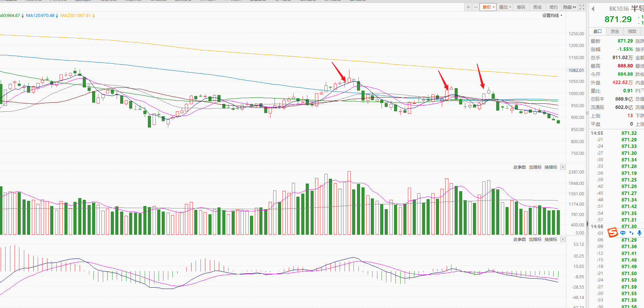
Task: Close the MACD indicator panel
Action: 563,240
